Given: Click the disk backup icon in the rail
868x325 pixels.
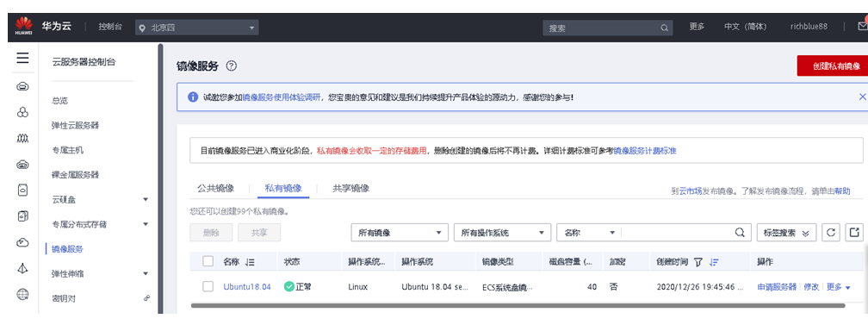Looking at the screenshot, I should 22,216.
